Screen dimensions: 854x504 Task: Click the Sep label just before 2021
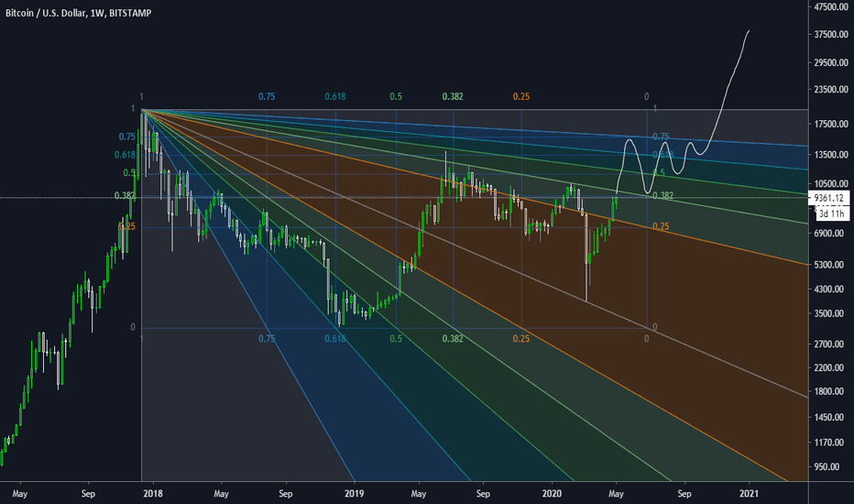pyautogui.click(x=684, y=494)
